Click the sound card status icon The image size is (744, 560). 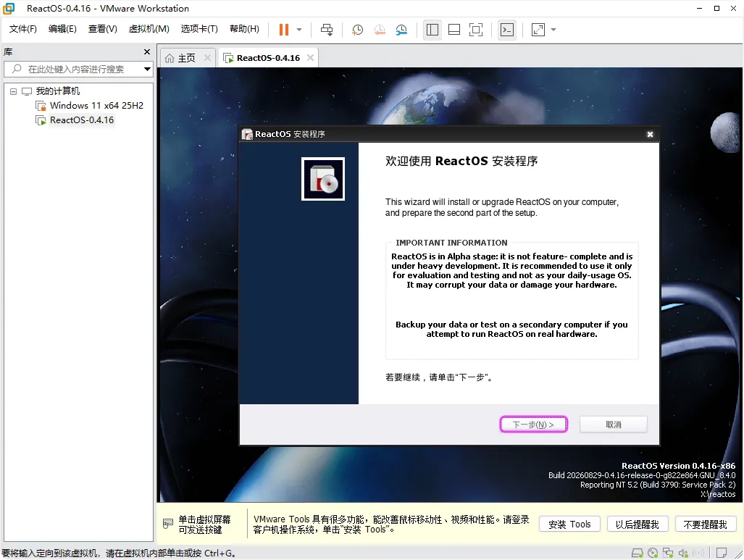[x=683, y=553]
